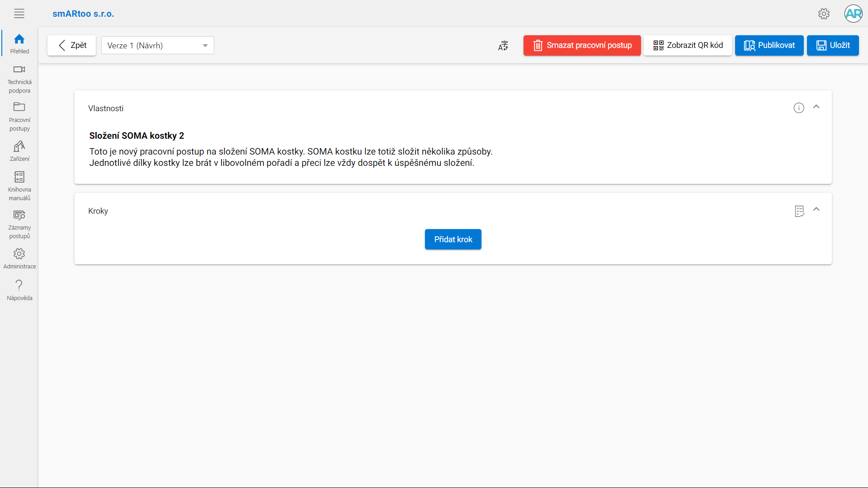The width and height of the screenshot is (868, 488).
Task: Open the hamburger menu
Action: (x=19, y=14)
